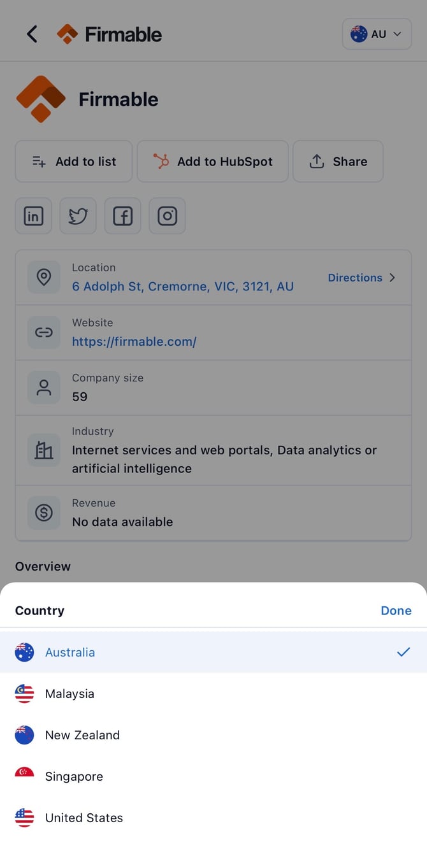Choose Singapore from the country list
427x868 pixels.
213,776
